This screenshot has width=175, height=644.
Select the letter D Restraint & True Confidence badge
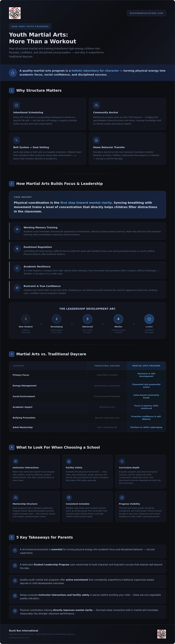point(17,288)
